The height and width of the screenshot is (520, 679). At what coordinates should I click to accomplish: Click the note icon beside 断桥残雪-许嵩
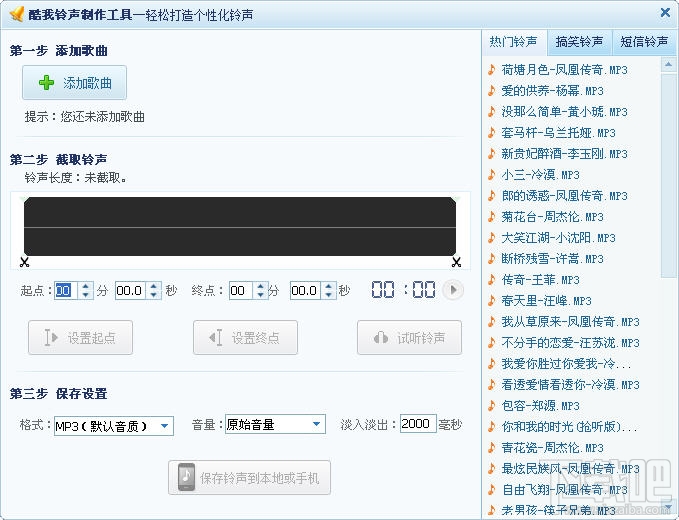click(491, 258)
